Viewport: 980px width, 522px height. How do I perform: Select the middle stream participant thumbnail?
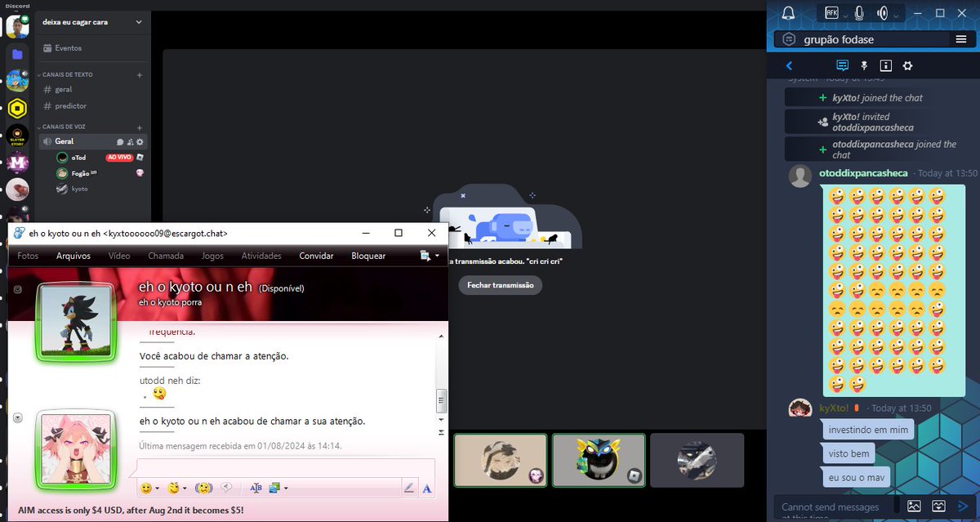click(599, 460)
